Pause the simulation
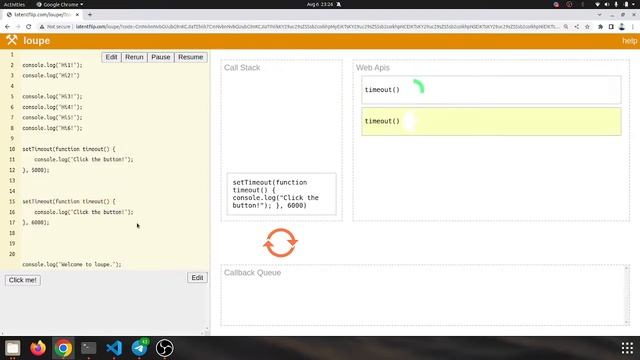Image resolution: width=640 pixels, height=360 pixels. [x=160, y=57]
